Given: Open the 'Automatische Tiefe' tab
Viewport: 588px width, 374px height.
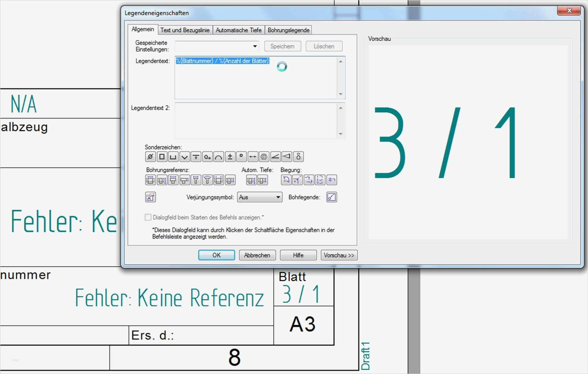Looking at the screenshot, I should click(239, 30).
